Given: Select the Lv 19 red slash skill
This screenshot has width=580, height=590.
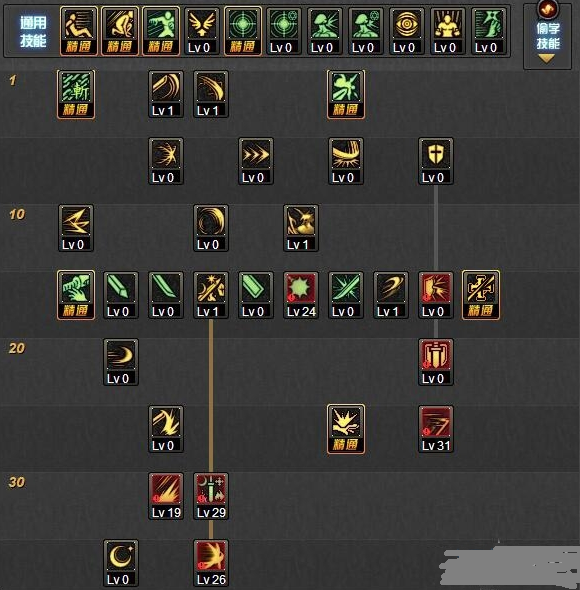Looking at the screenshot, I should 166,496.
